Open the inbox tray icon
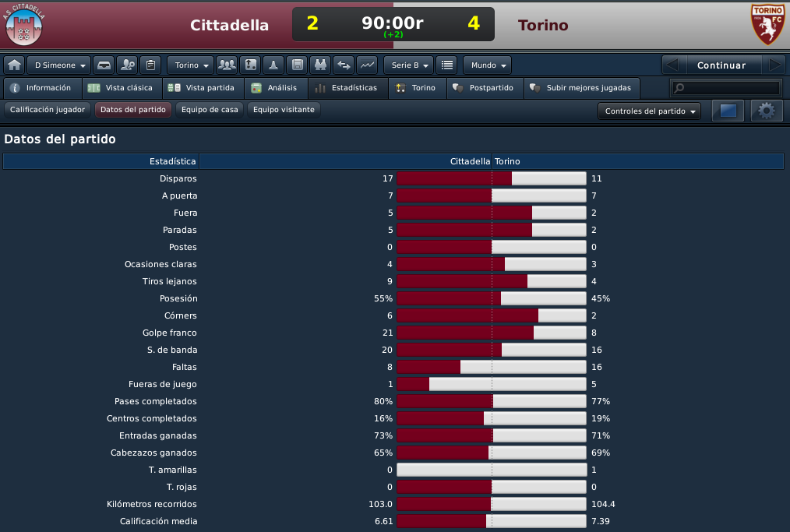The width and height of the screenshot is (790, 532). [x=104, y=65]
